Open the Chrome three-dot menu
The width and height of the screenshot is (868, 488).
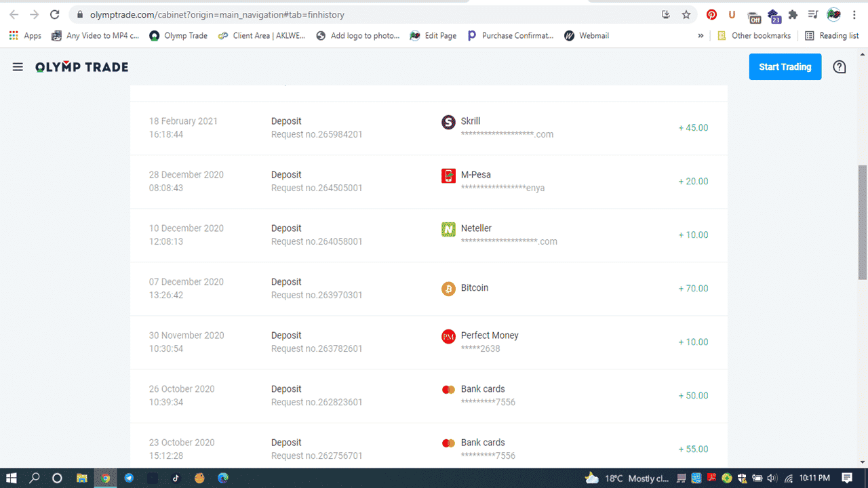[854, 14]
